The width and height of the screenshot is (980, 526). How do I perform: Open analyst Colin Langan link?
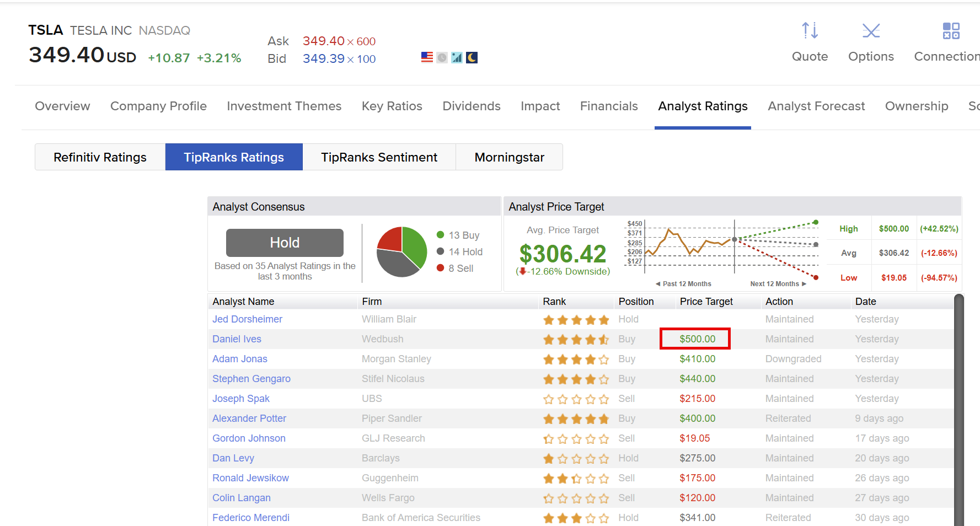click(x=242, y=498)
